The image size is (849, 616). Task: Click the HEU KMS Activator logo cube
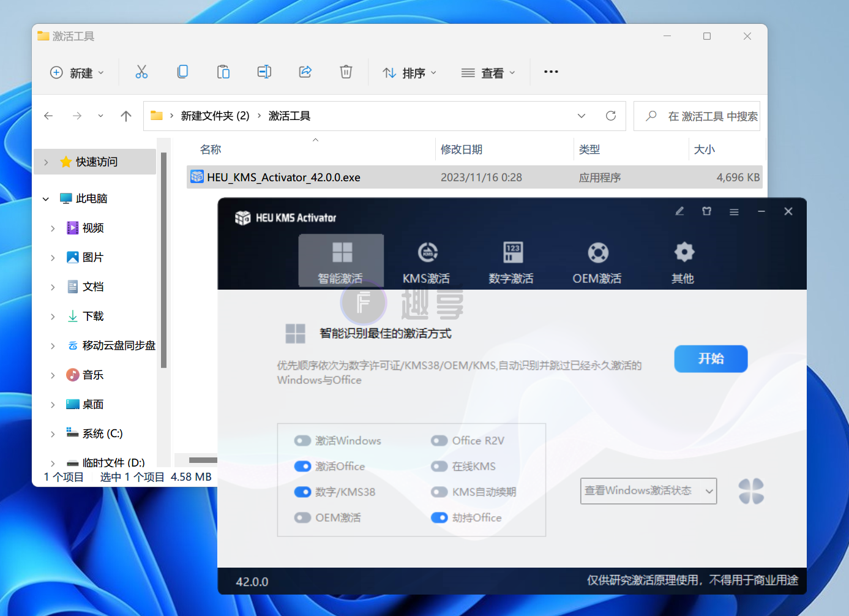point(243,217)
